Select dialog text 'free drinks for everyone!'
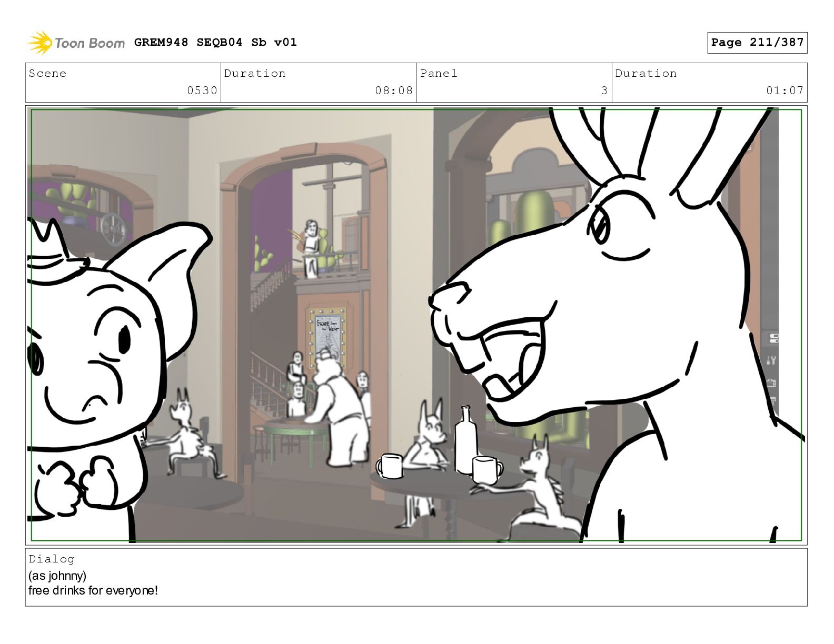834x644 pixels. [93, 590]
